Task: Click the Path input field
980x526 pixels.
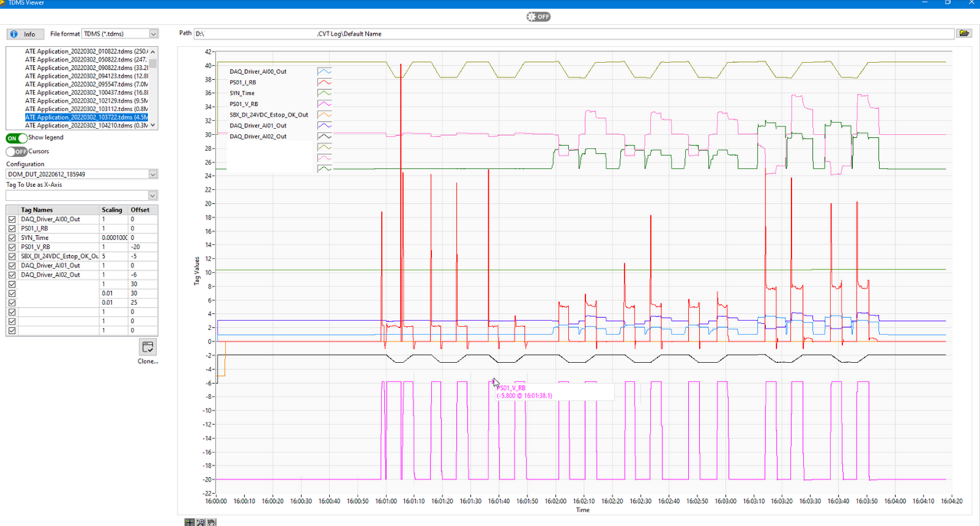Action: (x=574, y=34)
